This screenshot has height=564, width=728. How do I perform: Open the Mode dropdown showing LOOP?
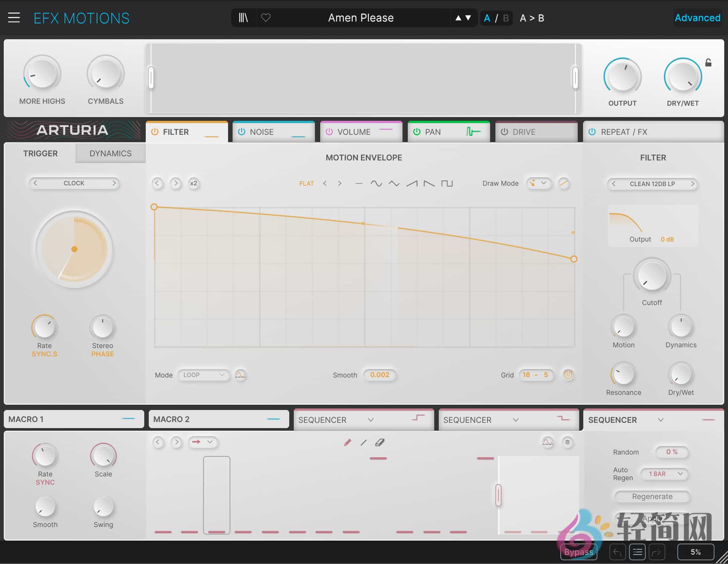pos(204,375)
